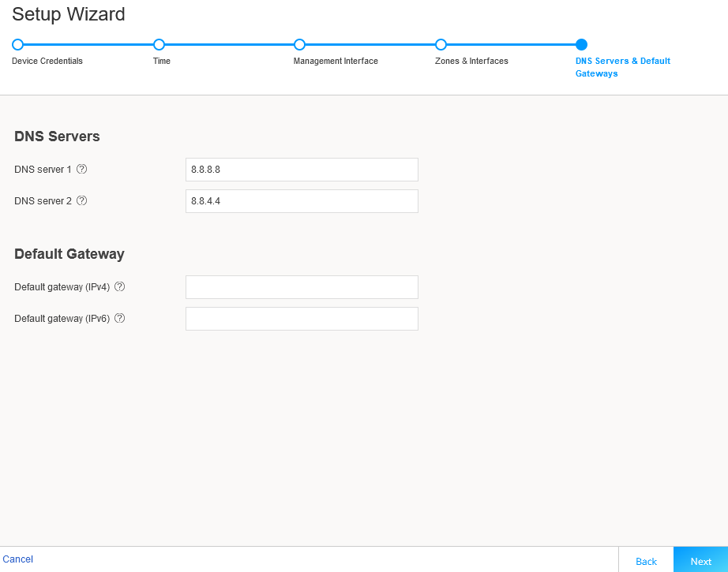Select the Time step circle
The height and width of the screenshot is (572, 728).
(x=159, y=45)
